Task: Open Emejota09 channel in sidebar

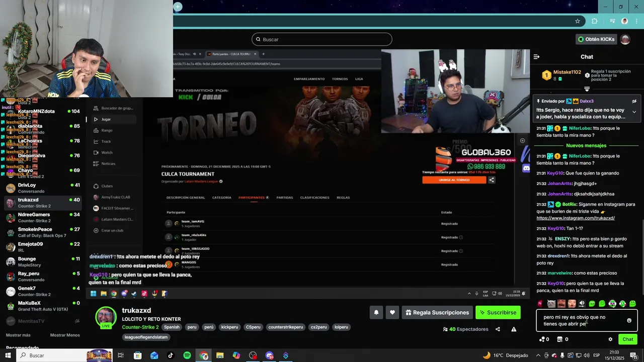Action: click(x=43, y=247)
